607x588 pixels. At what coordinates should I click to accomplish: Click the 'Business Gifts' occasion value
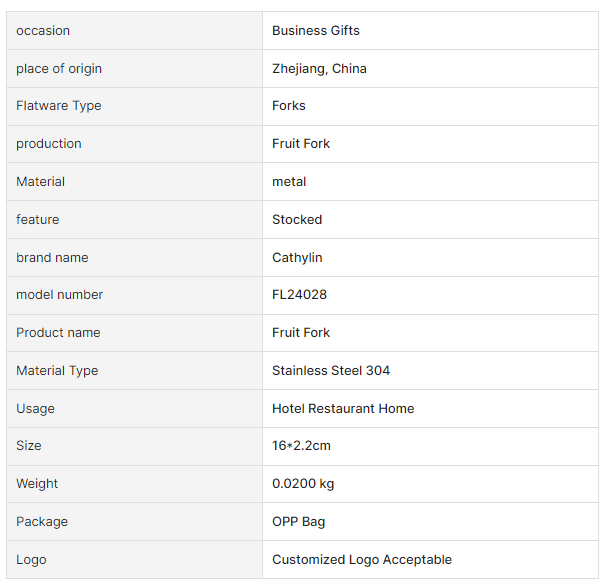coord(316,31)
